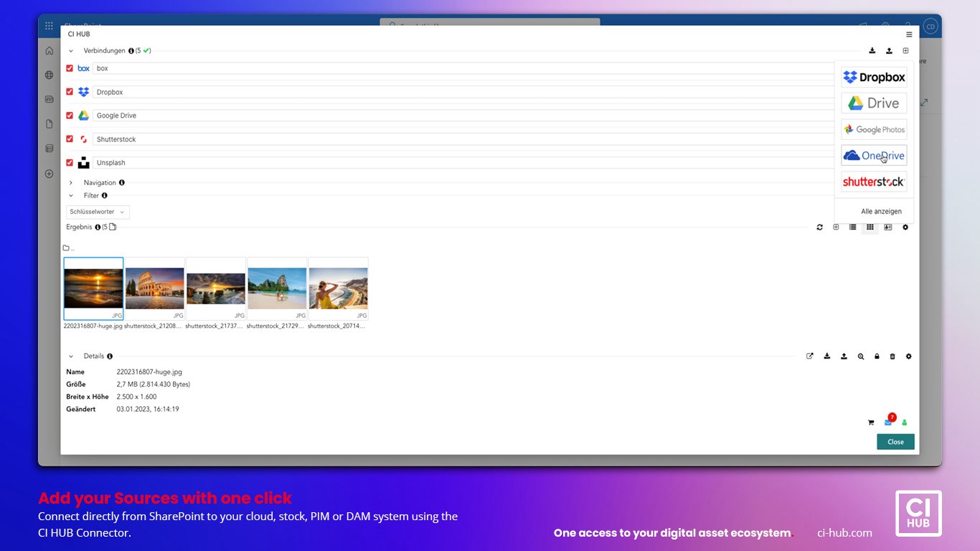
Task: Click the add connection plus icon
Action: pyautogui.click(x=905, y=51)
